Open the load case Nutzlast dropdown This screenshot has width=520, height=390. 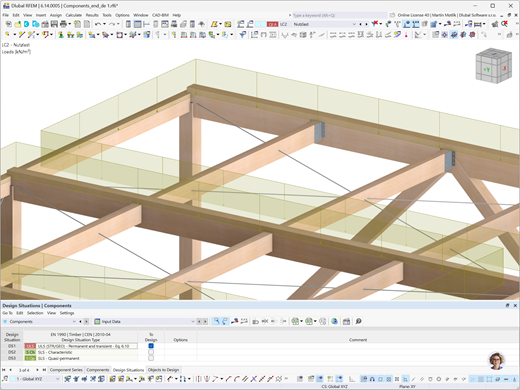point(354,24)
